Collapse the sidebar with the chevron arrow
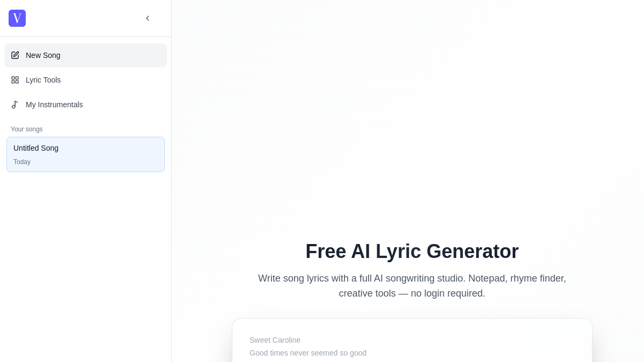 (148, 18)
